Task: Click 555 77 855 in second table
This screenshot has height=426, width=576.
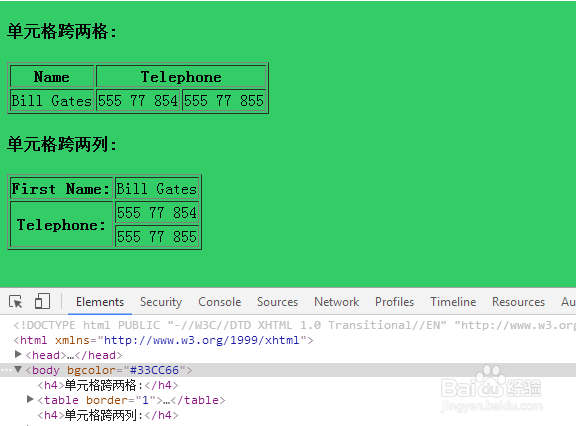Action: coord(157,236)
